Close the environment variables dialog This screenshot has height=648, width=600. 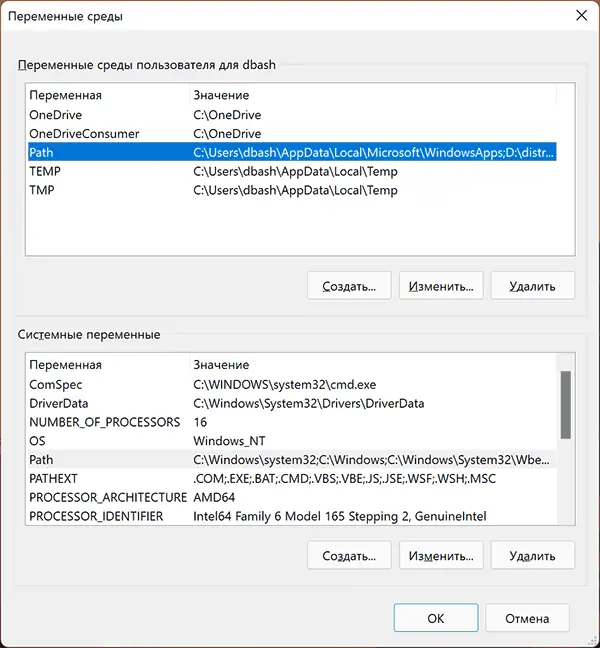point(581,15)
